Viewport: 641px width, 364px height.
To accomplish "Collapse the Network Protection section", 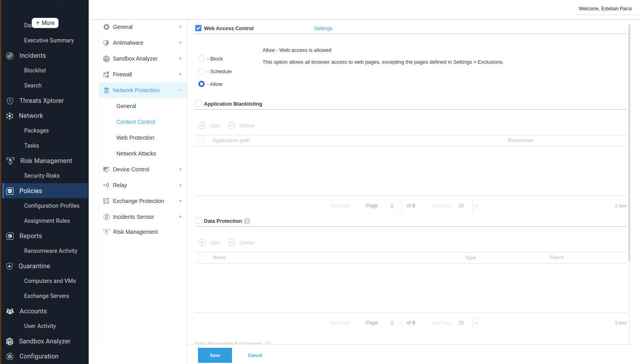I will tap(180, 90).
